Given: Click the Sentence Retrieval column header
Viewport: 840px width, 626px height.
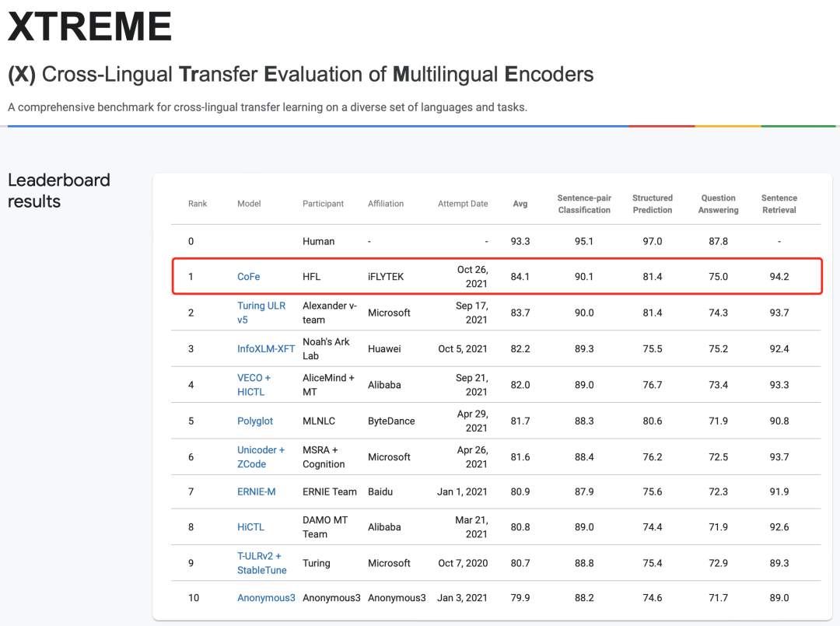Looking at the screenshot, I should 779,204.
